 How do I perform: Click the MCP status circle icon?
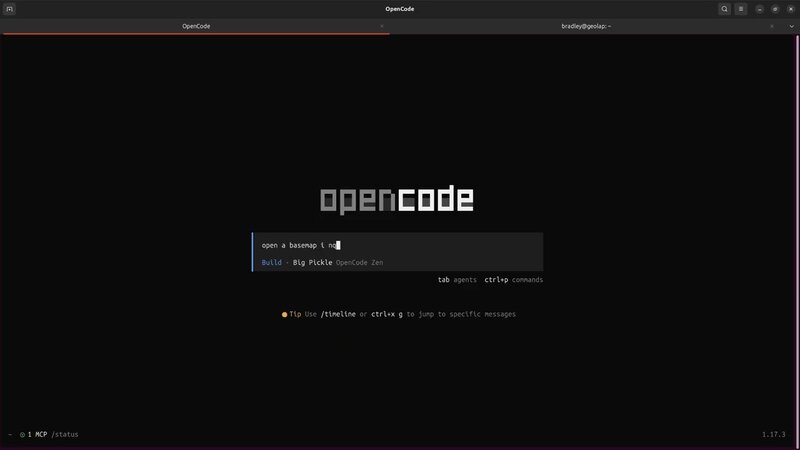point(22,435)
